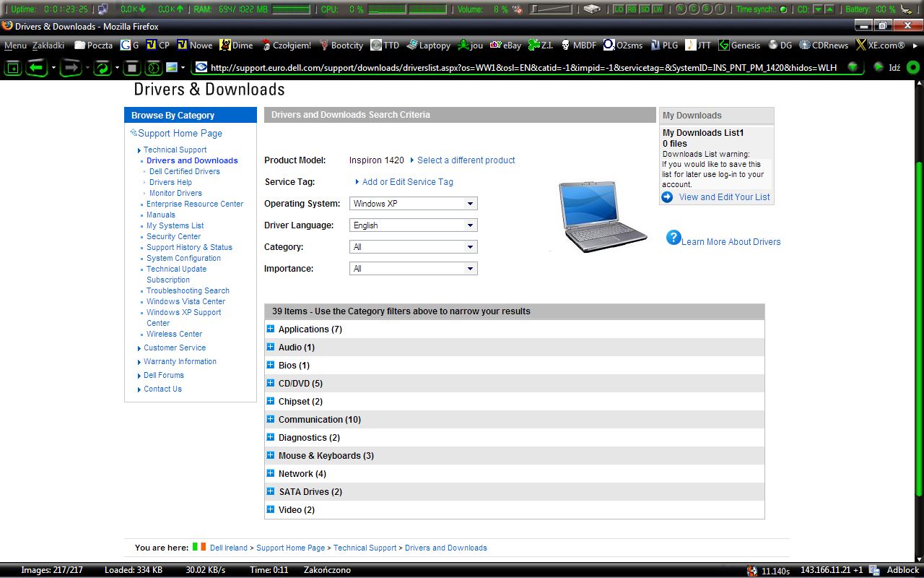Open Support Home Page sidebar link

click(180, 133)
